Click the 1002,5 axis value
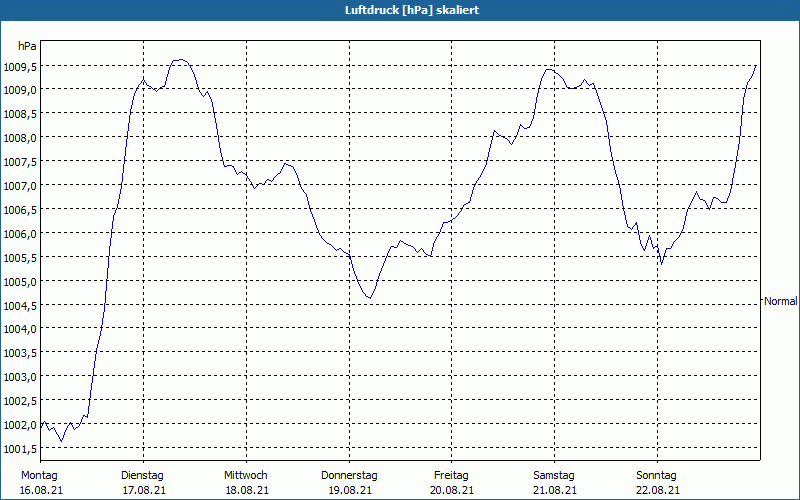 (20, 401)
